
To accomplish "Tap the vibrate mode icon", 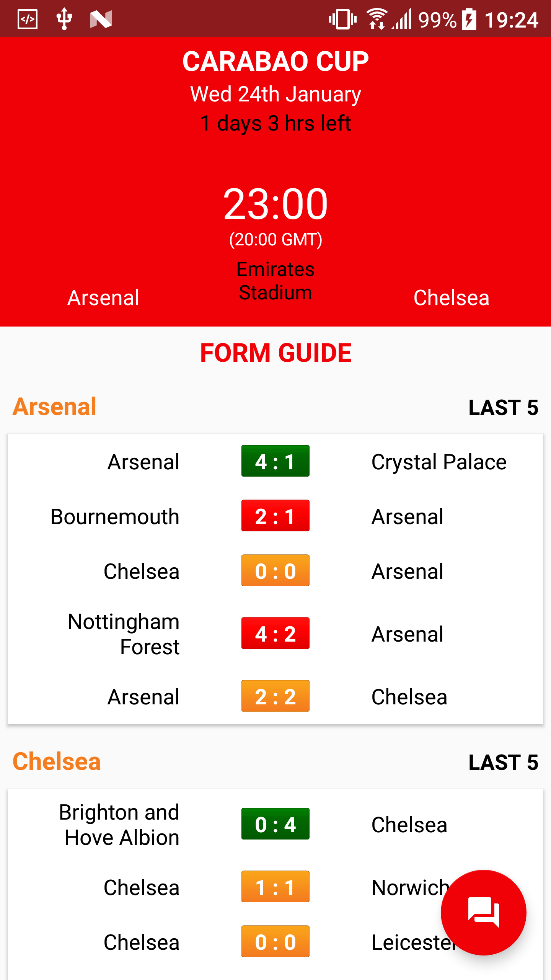I will coord(342,19).
